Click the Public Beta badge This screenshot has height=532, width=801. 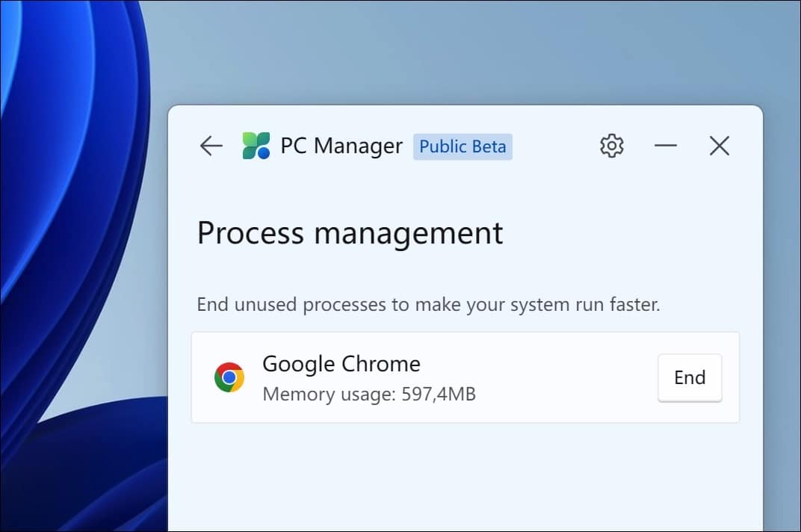click(463, 147)
